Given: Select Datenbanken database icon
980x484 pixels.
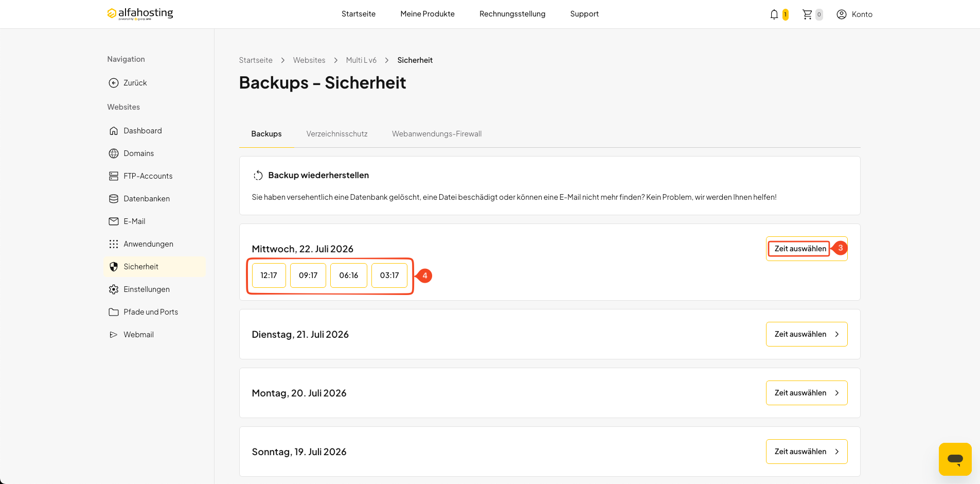Looking at the screenshot, I should (114, 199).
